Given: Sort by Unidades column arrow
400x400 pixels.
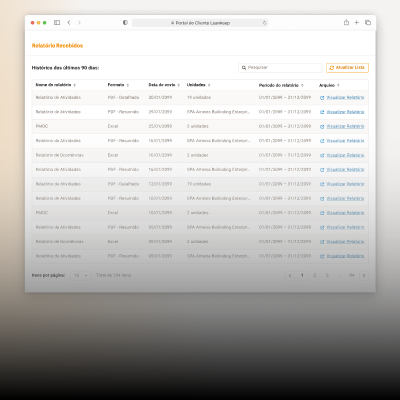Looking at the screenshot, I should pyautogui.click(x=209, y=85).
